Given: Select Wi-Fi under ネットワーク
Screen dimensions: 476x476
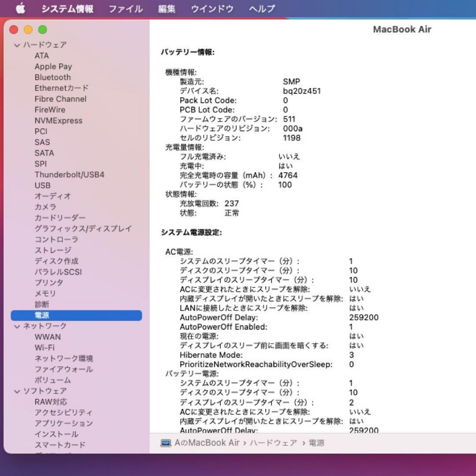Looking at the screenshot, I should point(45,347).
